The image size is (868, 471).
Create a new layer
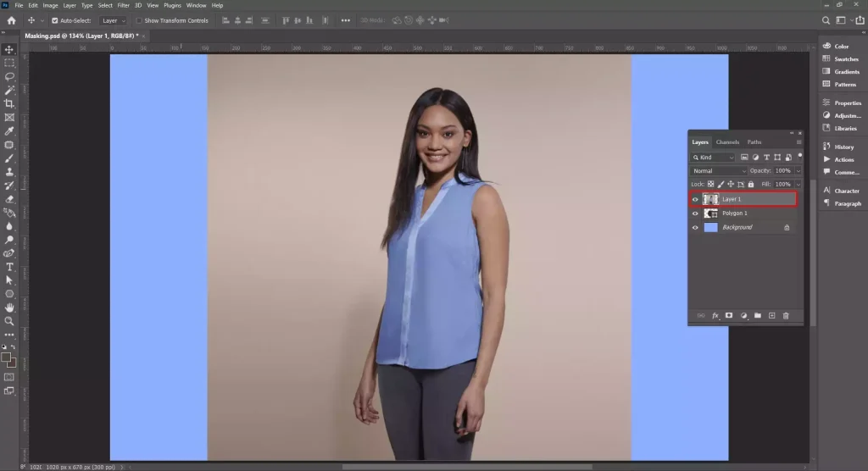click(771, 315)
